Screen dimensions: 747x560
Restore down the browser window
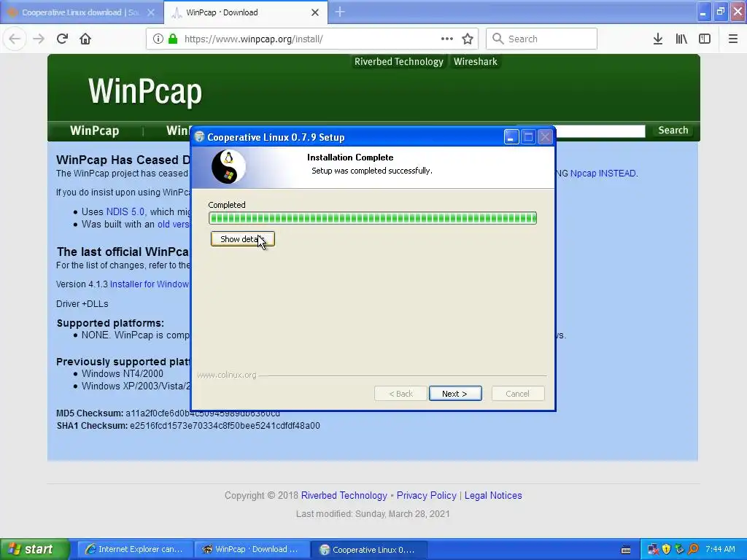coord(721,11)
